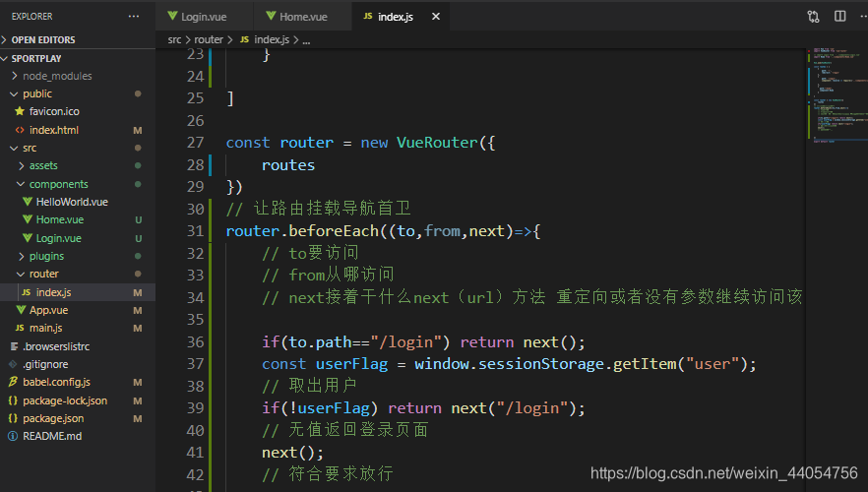
Task: Click line number 31 in the gutter
Action: [x=195, y=231]
